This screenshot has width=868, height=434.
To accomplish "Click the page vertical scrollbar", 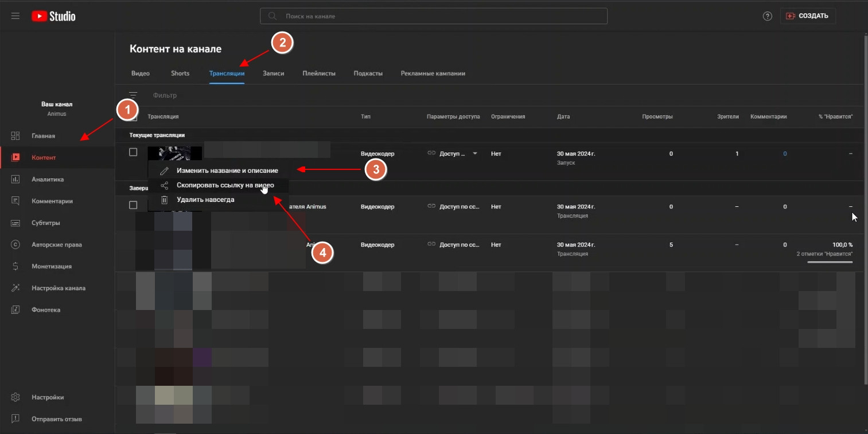I will coord(865,210).
